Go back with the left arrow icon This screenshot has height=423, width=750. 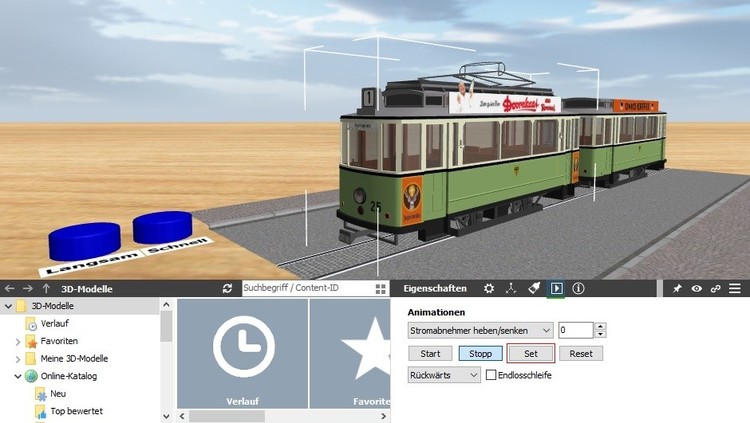click(9, 289)
